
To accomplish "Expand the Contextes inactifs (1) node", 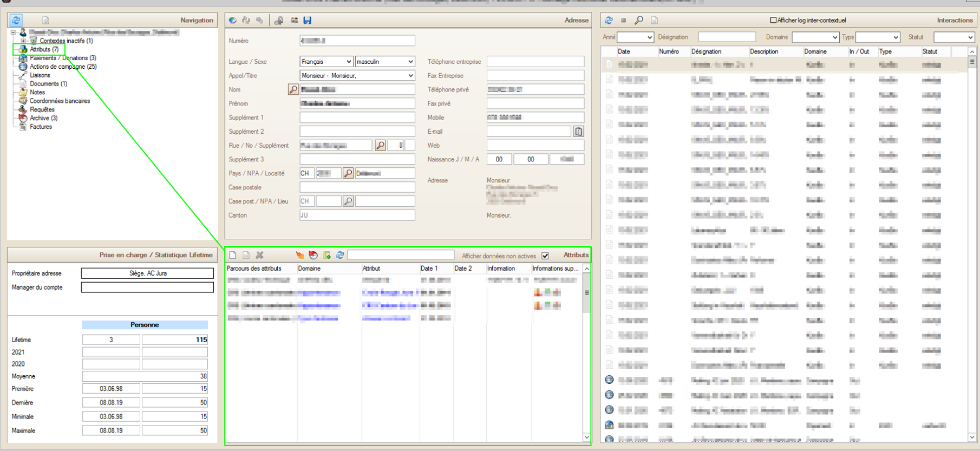I will (x=23, y=41).
